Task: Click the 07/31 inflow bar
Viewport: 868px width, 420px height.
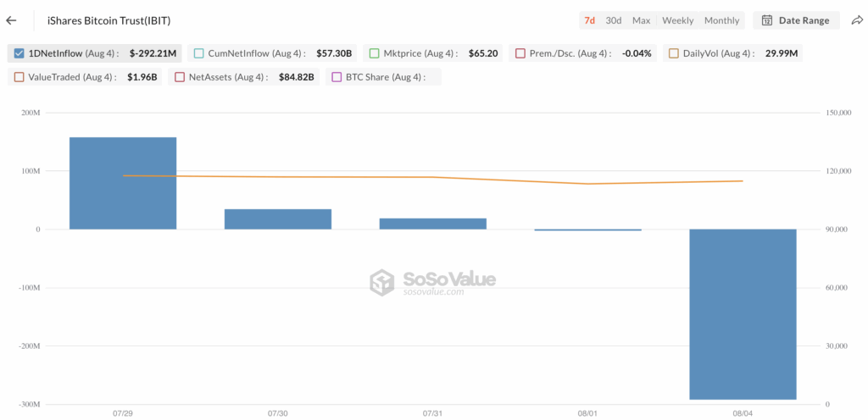Action: click(x=433, y=224)
